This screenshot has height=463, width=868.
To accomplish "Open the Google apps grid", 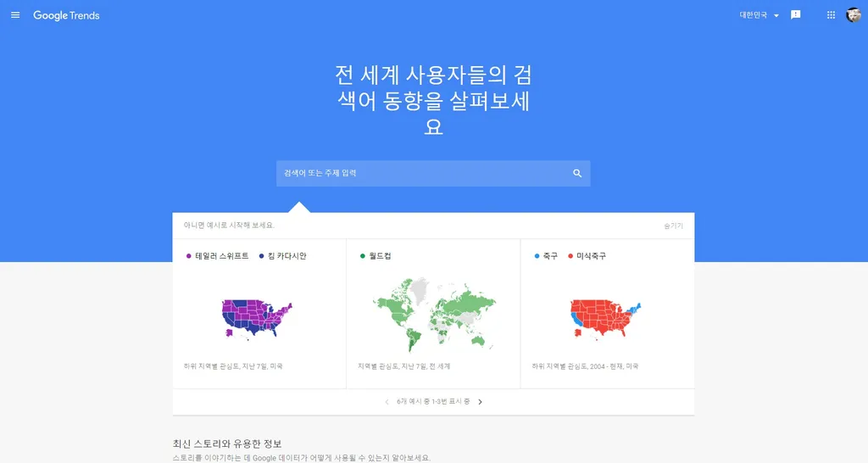I will [831, 15].
